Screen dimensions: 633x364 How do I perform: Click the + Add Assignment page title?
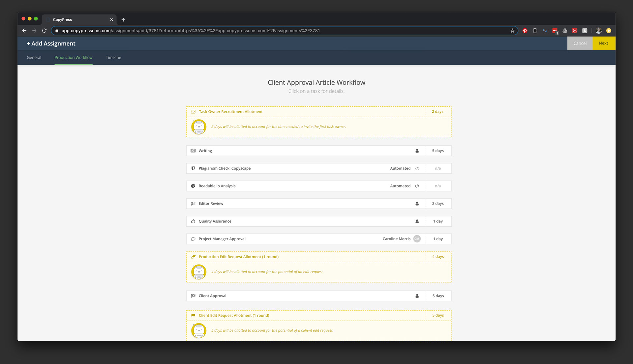51,43
